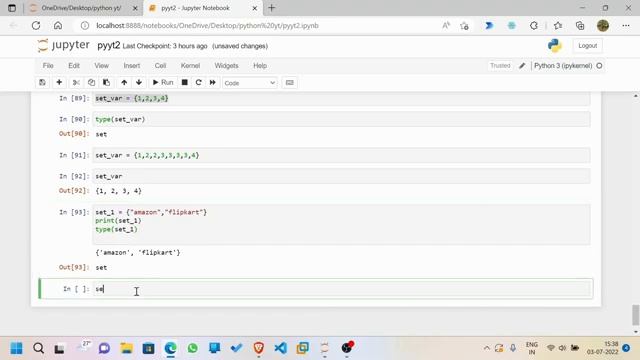Rename the notebook title pyyt2

click(109, 45)
